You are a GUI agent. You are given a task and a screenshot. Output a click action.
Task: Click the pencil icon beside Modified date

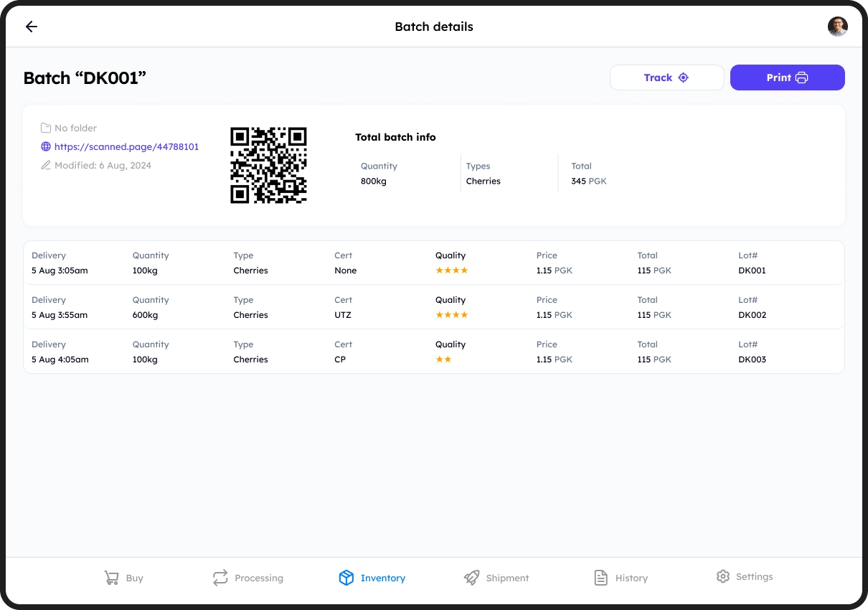pyautogui.click(x=45, y=165)
